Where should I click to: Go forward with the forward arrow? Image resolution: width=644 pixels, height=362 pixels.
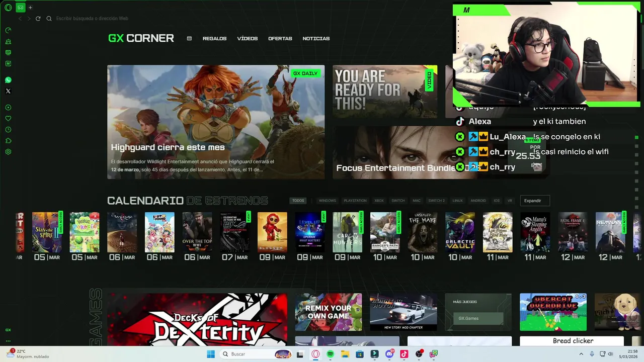(29, 19)
